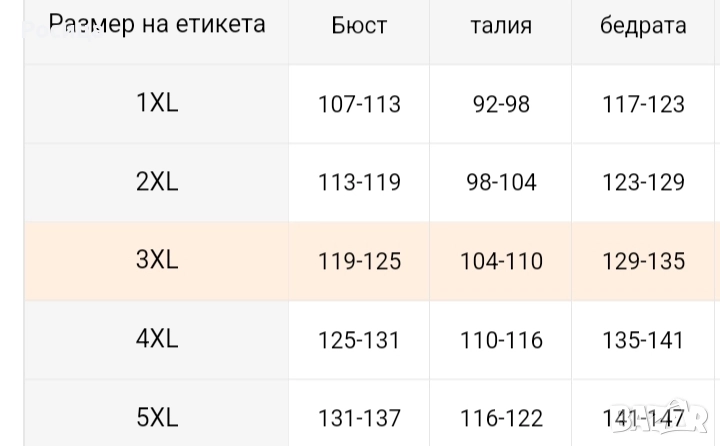Screen dimensions: 720x446
Task: Click the "талия" column header
Action: (501, 26)
